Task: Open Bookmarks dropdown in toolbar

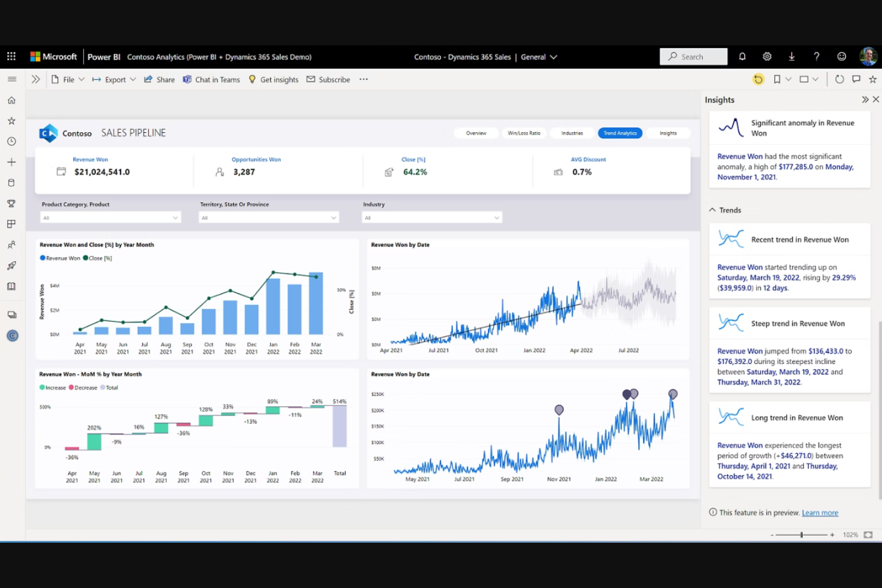Action: (782, 79)
